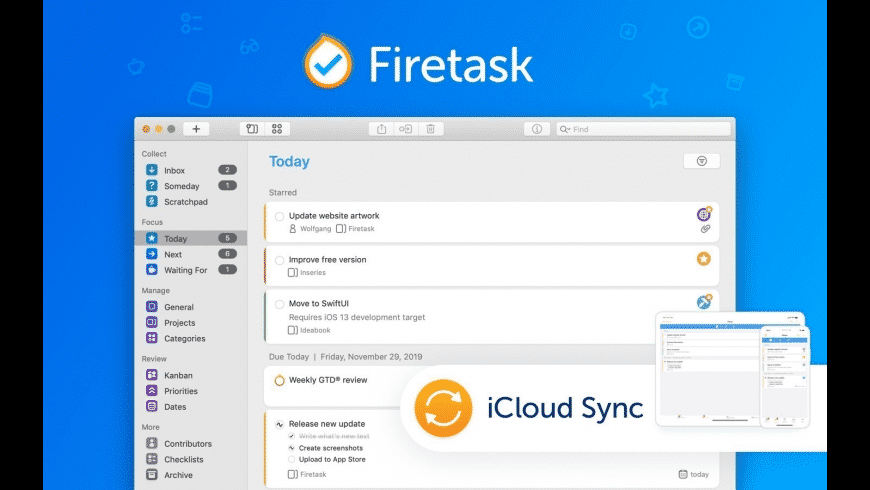Image resolution: width=870 pixels, height=490 pixels.
Task: Open Contributors under More
Action: (191, 443)
